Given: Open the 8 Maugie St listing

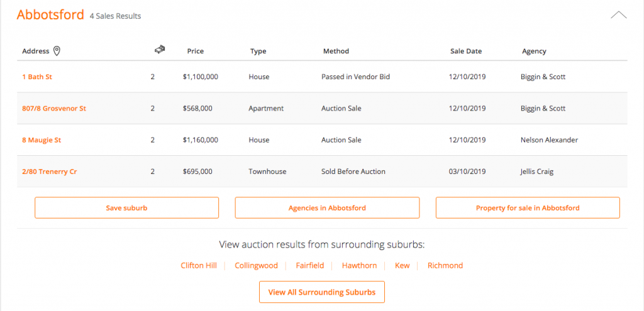Looking at the screenshot, I should click(x=42, y=140).
